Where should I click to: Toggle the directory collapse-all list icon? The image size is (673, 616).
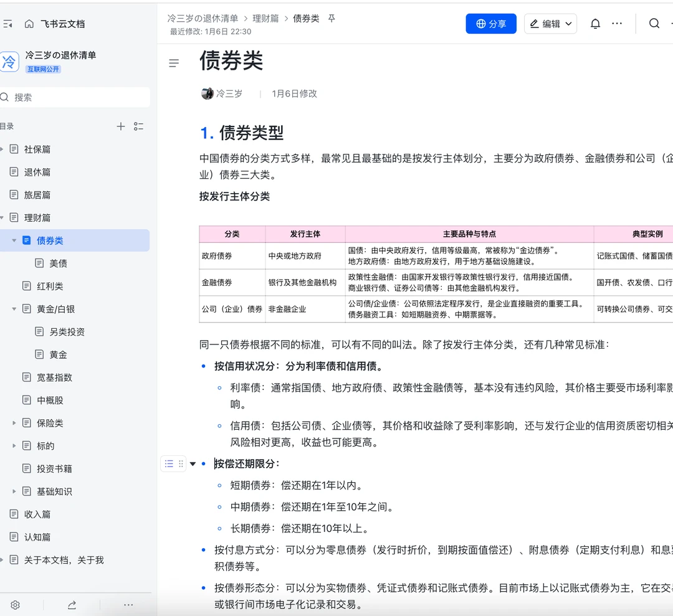pyautogui.click(x=138, y=126)
